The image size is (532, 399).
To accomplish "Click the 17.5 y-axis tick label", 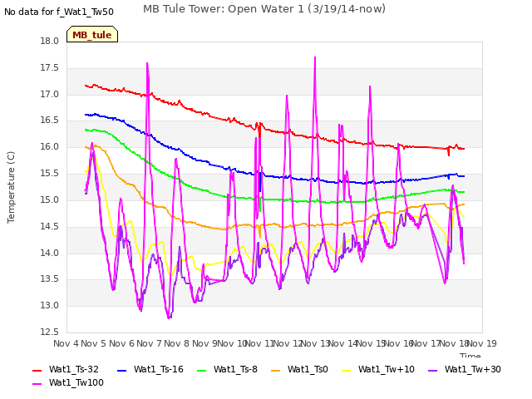I will [50, 67].
